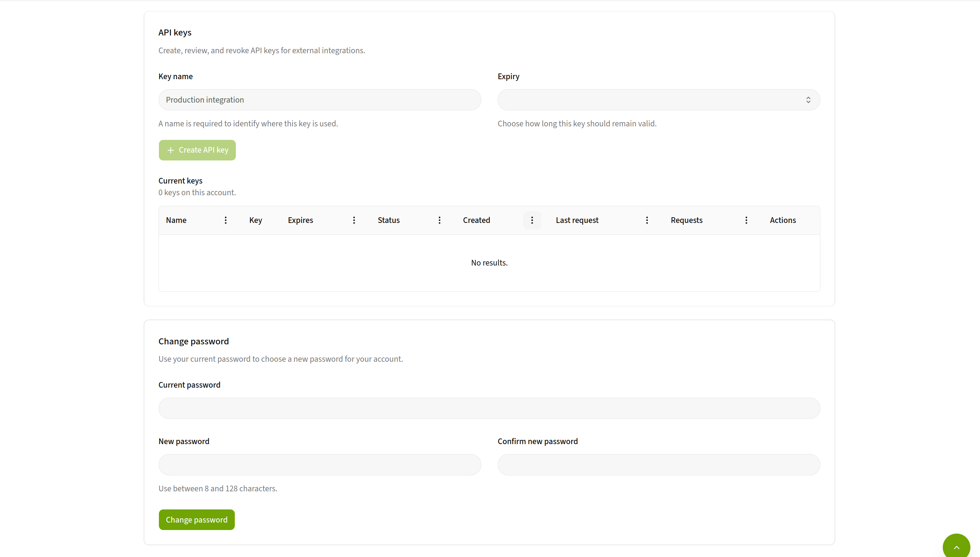980x557 pixels.
Task: Click the Key name field label
Action: click(176, 77)
